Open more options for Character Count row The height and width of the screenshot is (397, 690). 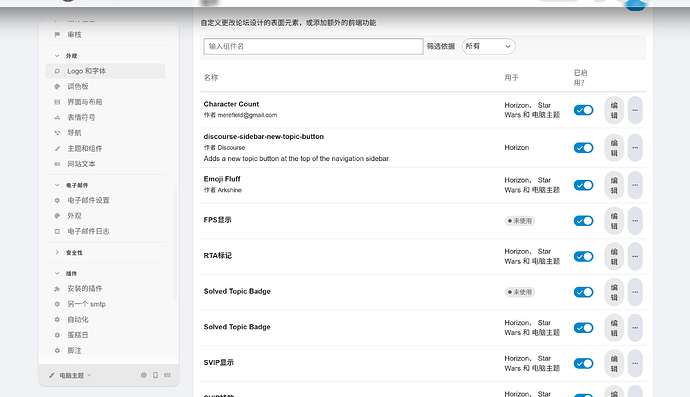635,110
